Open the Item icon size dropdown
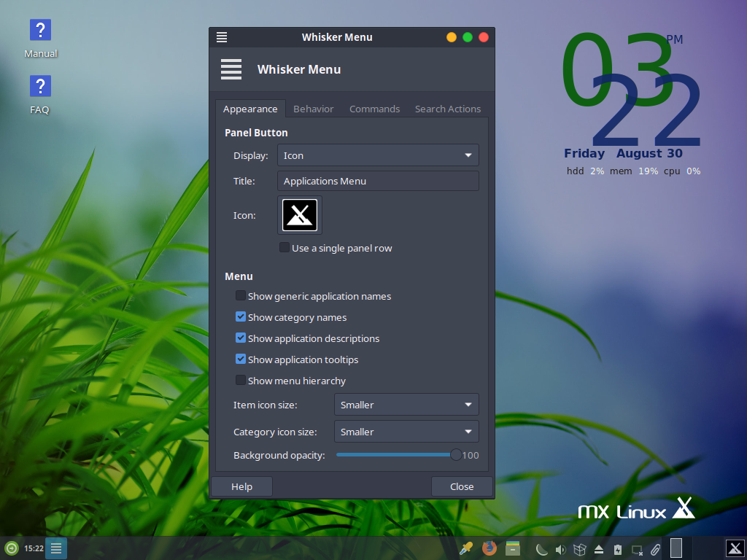The height and width of the screenshot is (560, 747). pyautogui.click(x=406, y=405)
